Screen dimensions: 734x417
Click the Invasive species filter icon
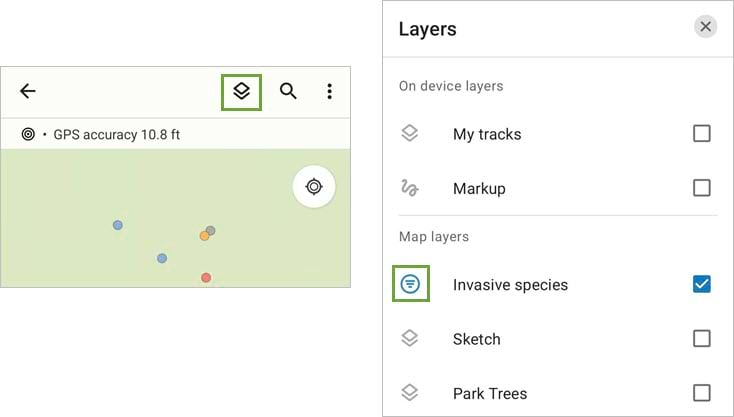point(410,285)
